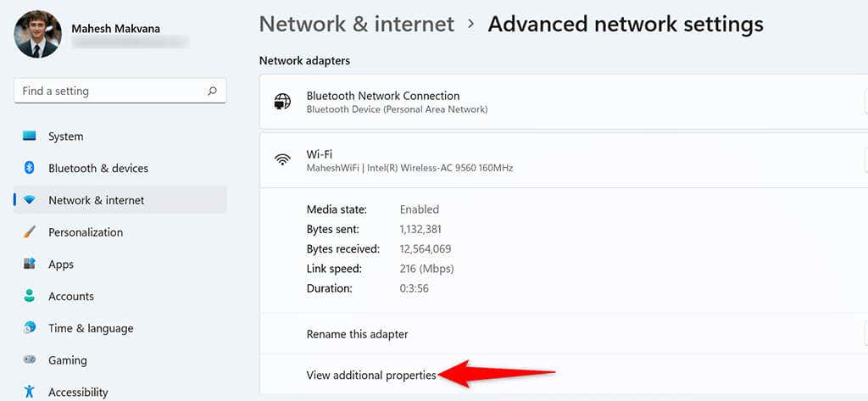Click the Wi-Fi adapter signal icon

coord(282,160)
